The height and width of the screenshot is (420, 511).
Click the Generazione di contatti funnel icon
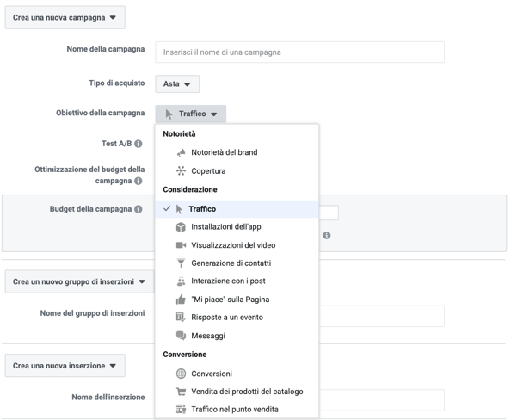(181, 263)
